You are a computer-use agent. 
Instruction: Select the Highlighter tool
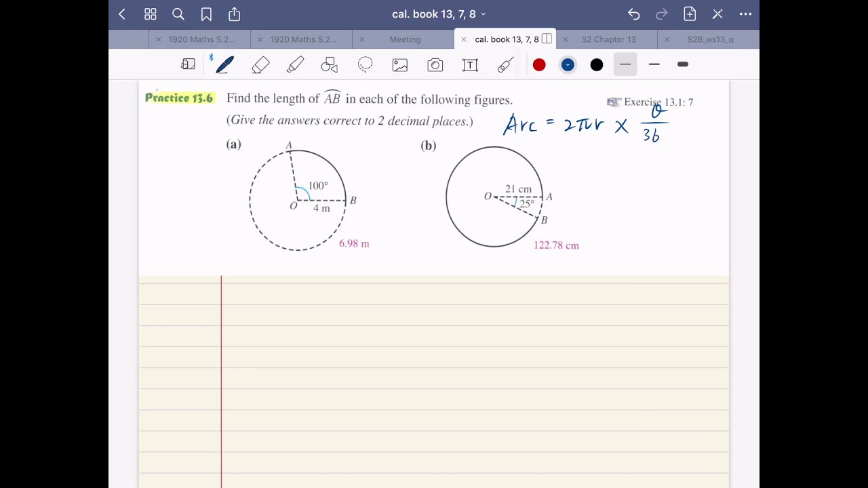(295, 64)
